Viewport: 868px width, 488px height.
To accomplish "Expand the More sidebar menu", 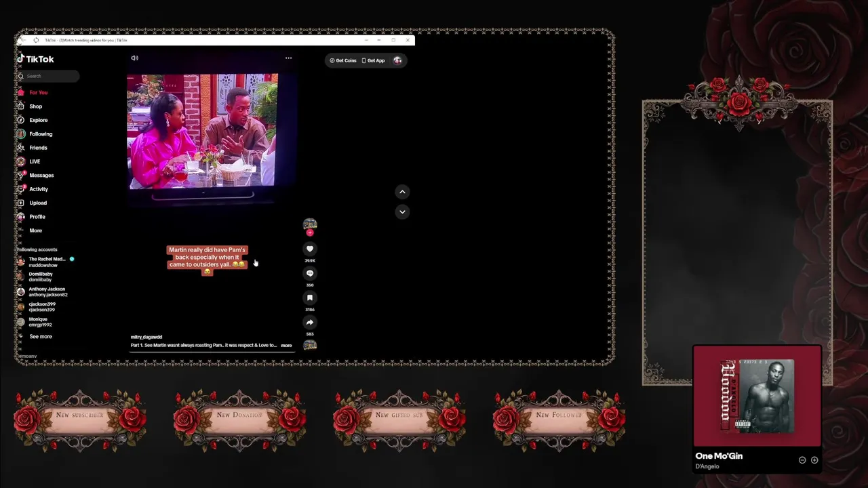I will 35,230.
